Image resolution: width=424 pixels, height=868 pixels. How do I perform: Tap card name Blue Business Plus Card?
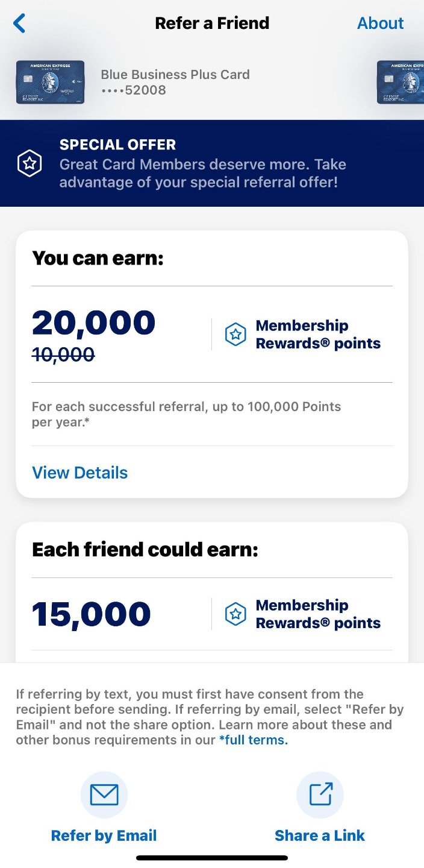click(175, 75)
